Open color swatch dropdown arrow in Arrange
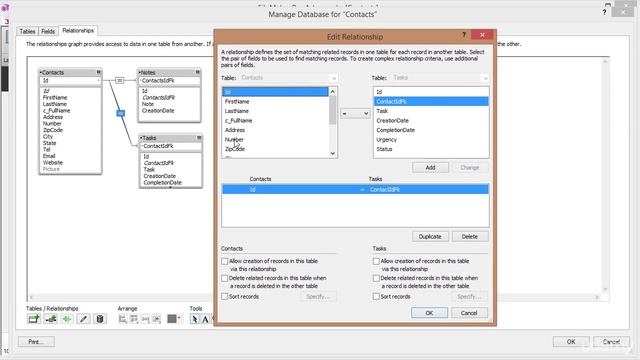Image resolution: width=640 pixels, height=360 pixels. pyautogui.click(x=179, y=318)
